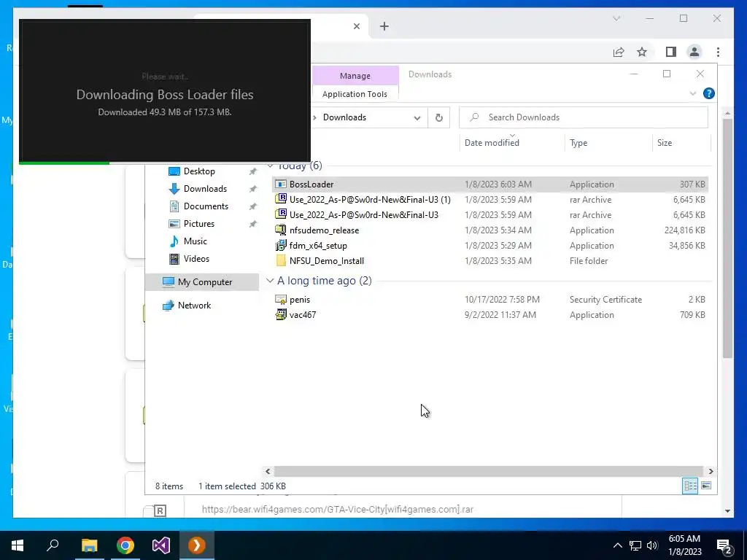The image size is (747, 560).
Task: Switch to Chrome on the taskbar
Action: 125,545
